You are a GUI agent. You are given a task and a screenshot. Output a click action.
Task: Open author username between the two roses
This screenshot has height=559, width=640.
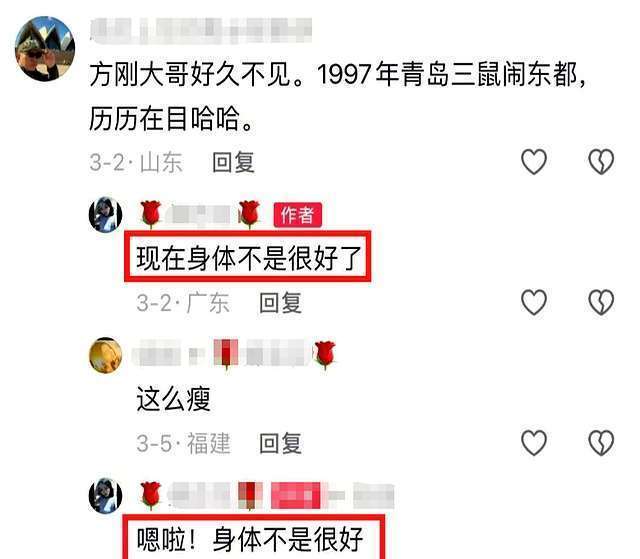[x=200, y=215]
